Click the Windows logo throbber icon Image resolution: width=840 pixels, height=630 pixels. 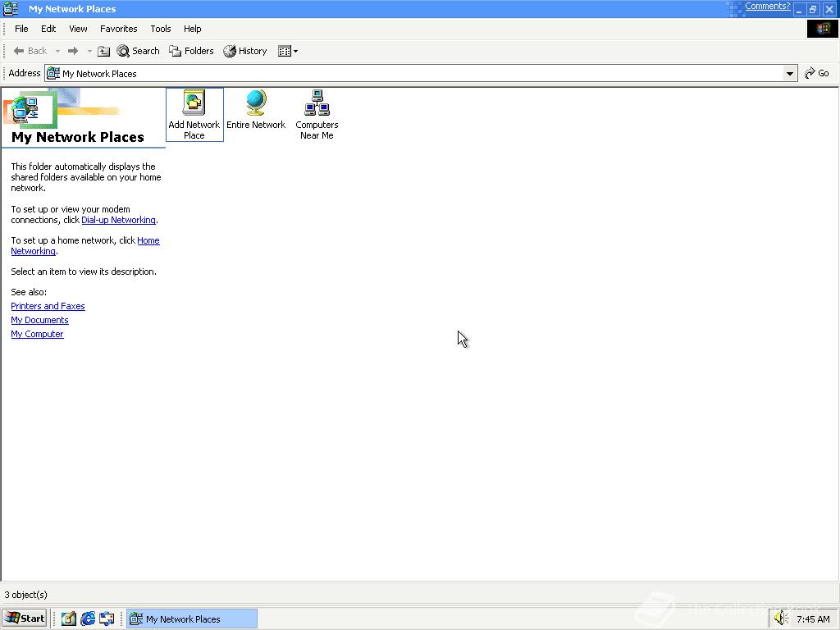822,29
